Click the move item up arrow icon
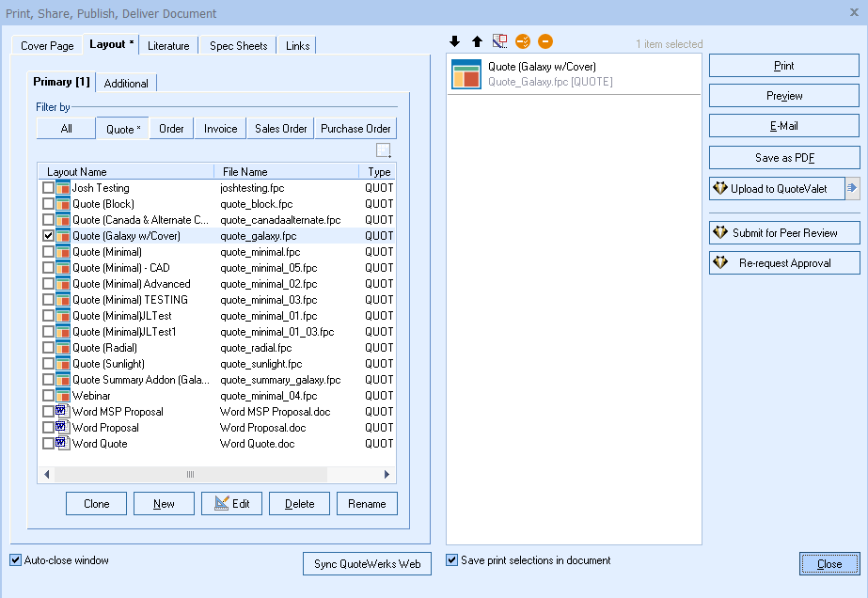 [x=477, y=41]
